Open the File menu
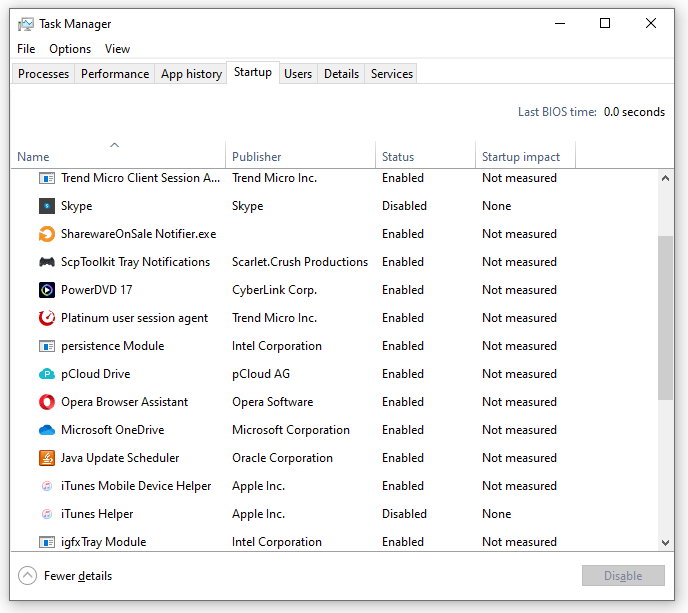The height and width of the screenshot is (613, 688). click(26, 49)
